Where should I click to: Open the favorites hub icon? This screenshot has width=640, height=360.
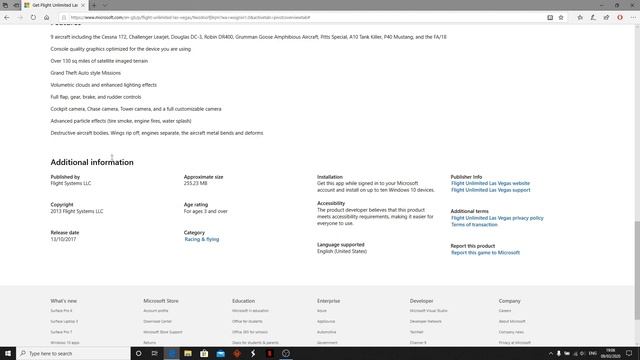pyautogui.click(x=580, y=18)
